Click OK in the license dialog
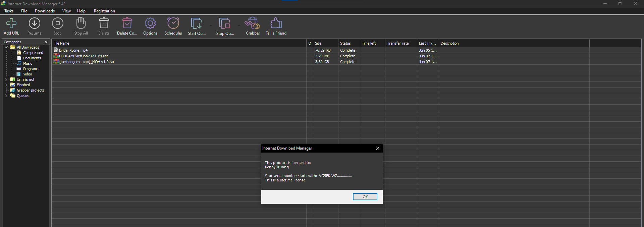This screenshot has height=227, width=644. point(365,197)
